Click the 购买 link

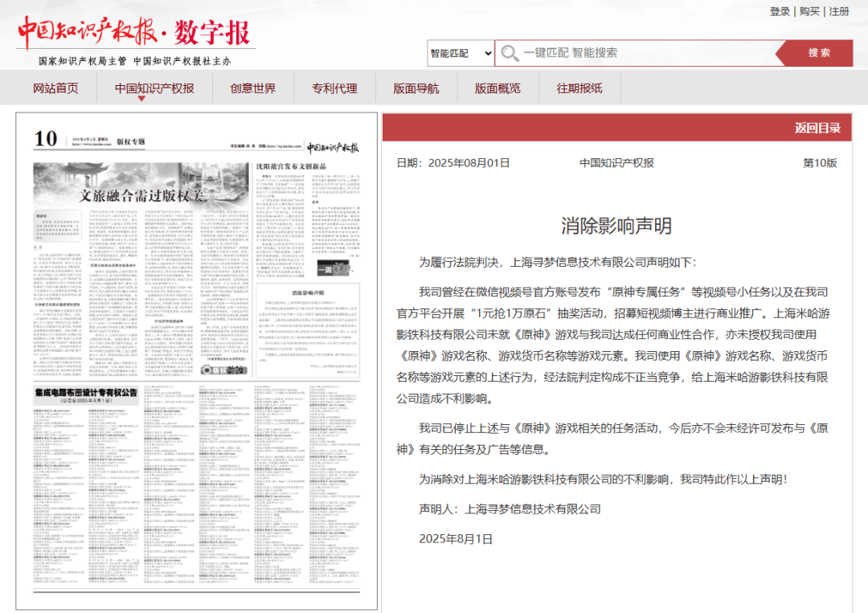(x=809, y=11)
